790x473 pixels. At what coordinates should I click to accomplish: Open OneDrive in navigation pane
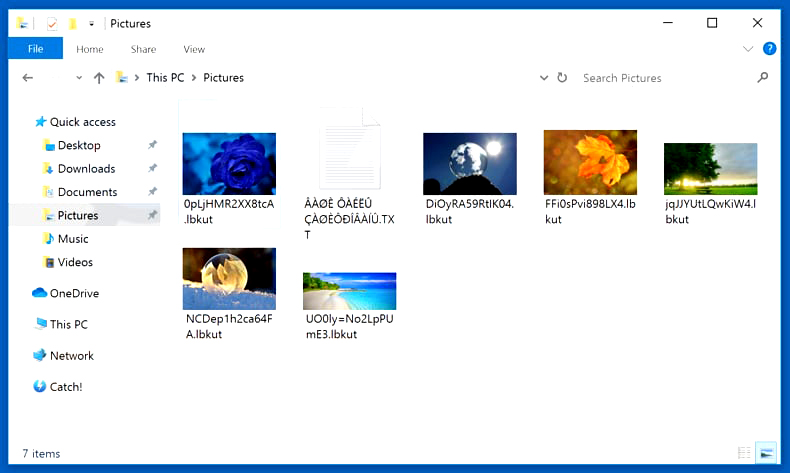[x=73, y=293]
